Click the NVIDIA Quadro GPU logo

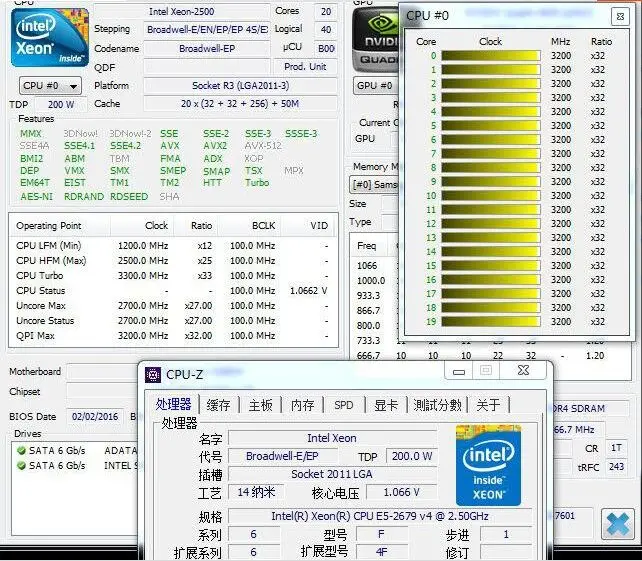pyautogui.click(x=375, y=40)
